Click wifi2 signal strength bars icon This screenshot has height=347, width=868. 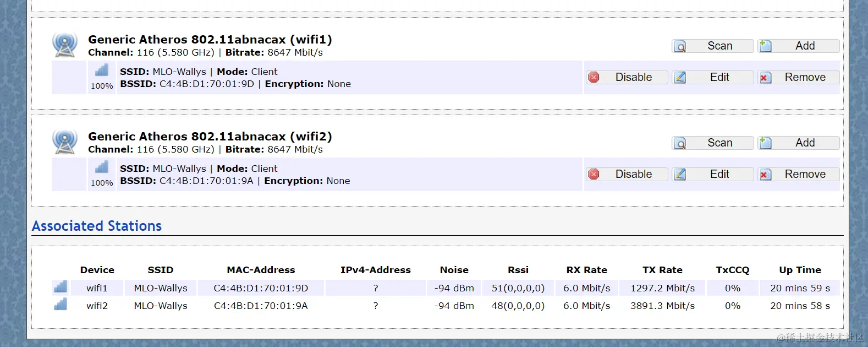pos(102,167)
